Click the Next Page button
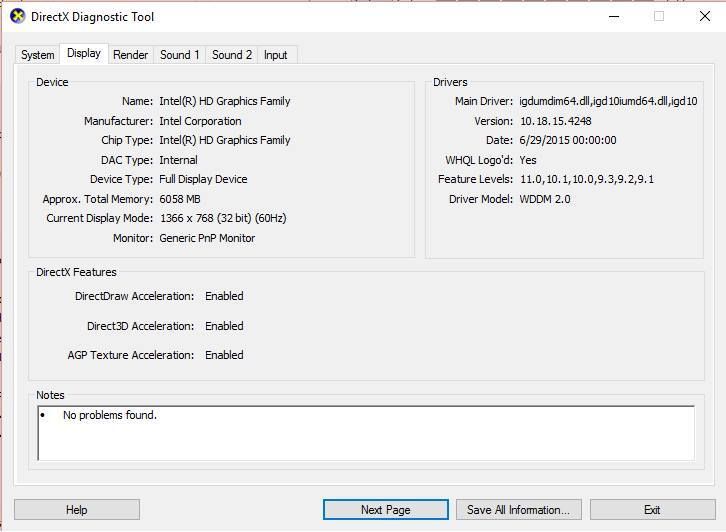Screen dimensions: 726x532 pyautogui.click(x=386, y=510)
